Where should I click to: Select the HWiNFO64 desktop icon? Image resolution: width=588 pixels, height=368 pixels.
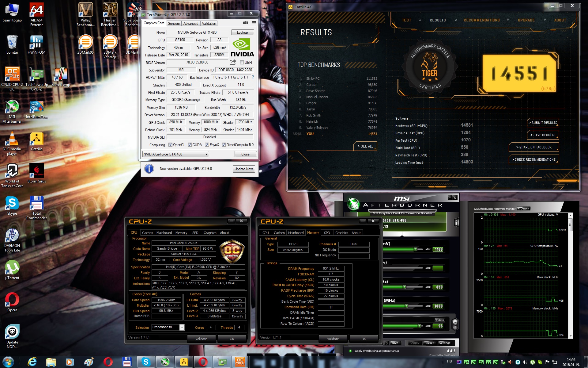coord(36,45)
